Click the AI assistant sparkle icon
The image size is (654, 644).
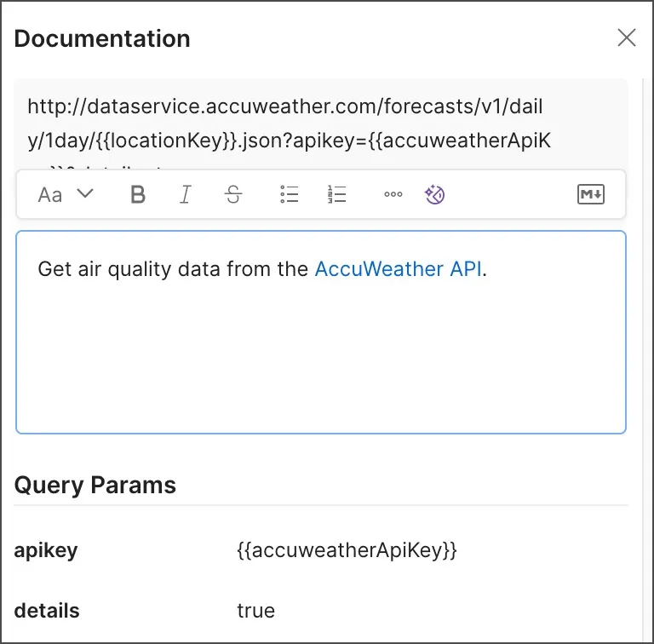434,194
